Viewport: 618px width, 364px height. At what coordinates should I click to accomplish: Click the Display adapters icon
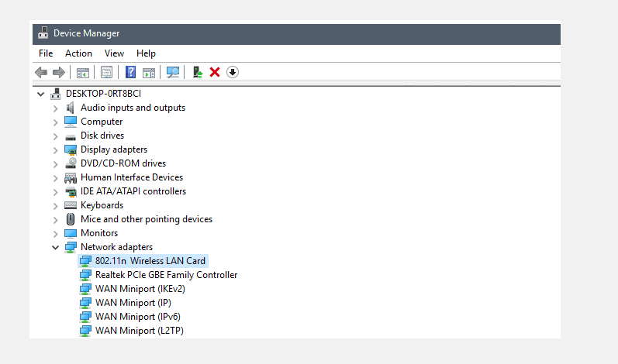pos(71,149)
